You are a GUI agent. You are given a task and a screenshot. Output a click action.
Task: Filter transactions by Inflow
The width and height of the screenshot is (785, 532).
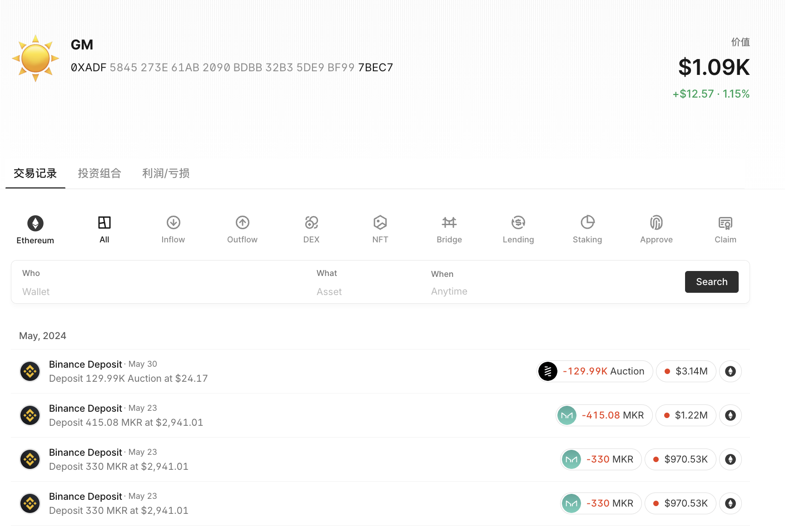pos(173,230)
